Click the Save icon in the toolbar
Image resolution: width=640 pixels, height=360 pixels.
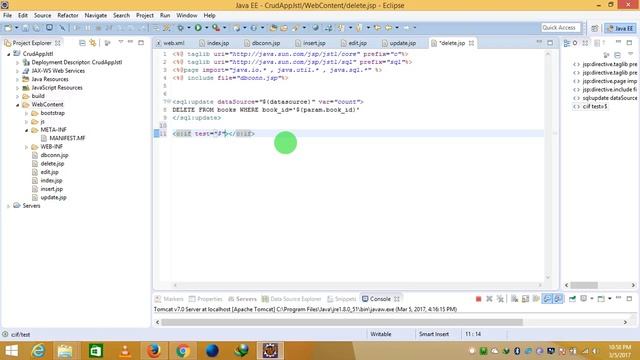pos(25,28)
